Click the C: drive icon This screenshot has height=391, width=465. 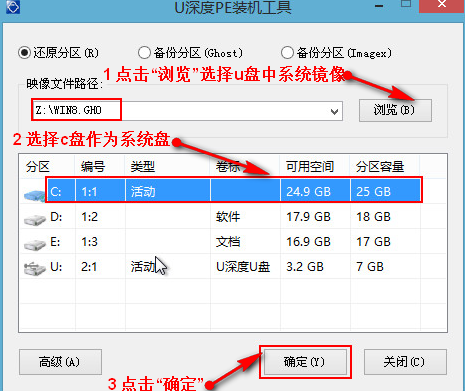point(34,195)
